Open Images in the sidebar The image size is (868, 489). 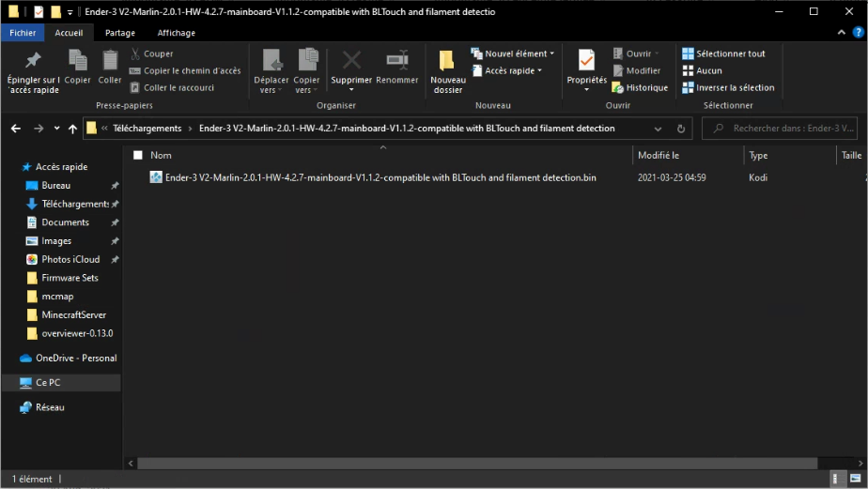tap(56, 240)
